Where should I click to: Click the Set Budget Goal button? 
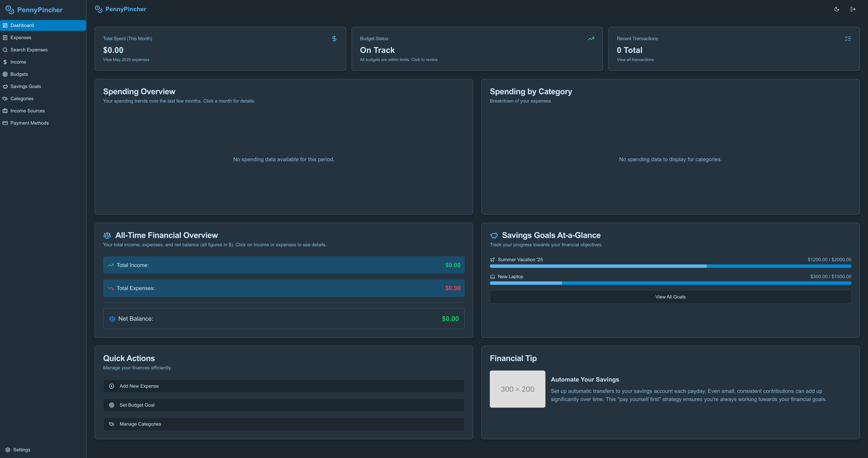[x=284, y=405]
